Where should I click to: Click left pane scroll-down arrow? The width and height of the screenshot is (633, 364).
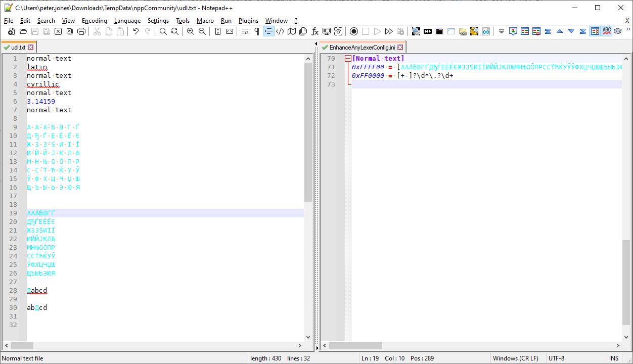pos(308,337)
